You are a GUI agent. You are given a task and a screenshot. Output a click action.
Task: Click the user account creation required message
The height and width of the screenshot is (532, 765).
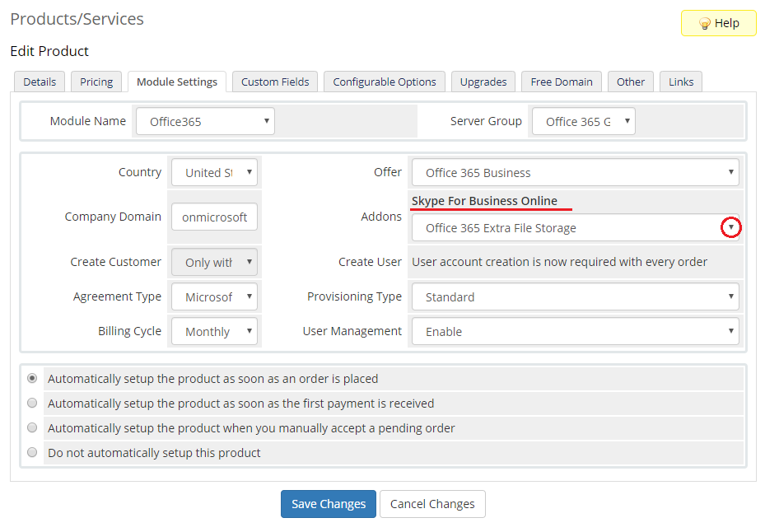tap(559, 262)
